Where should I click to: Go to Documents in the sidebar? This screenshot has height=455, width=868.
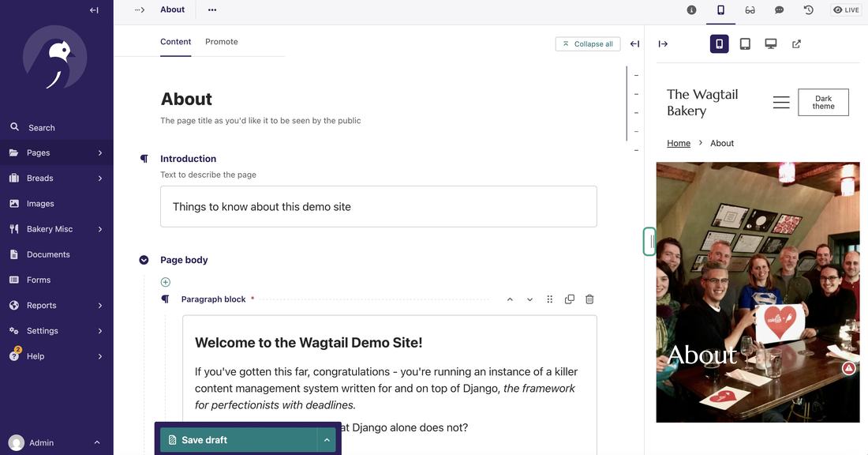(x=57, y=255)
